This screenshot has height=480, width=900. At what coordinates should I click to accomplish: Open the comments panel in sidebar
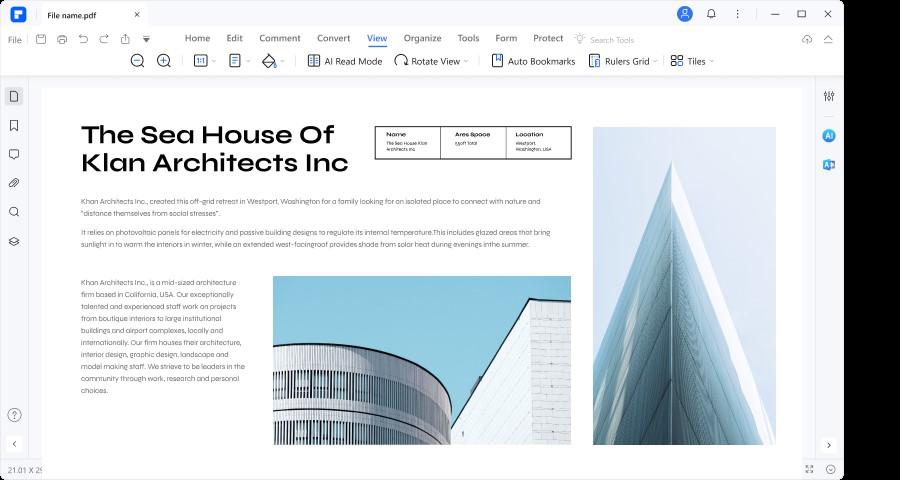point(14,155)
